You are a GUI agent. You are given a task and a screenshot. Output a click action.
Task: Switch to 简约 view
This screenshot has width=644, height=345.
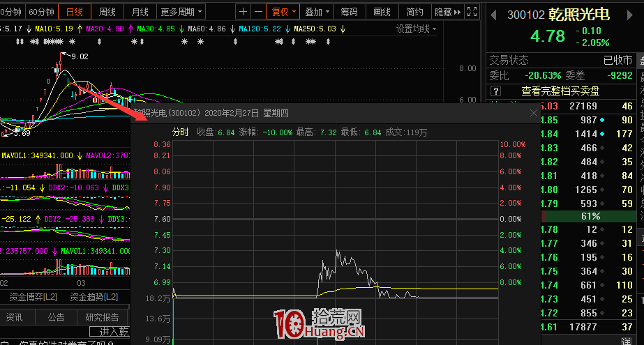click(x=415, y=12)
